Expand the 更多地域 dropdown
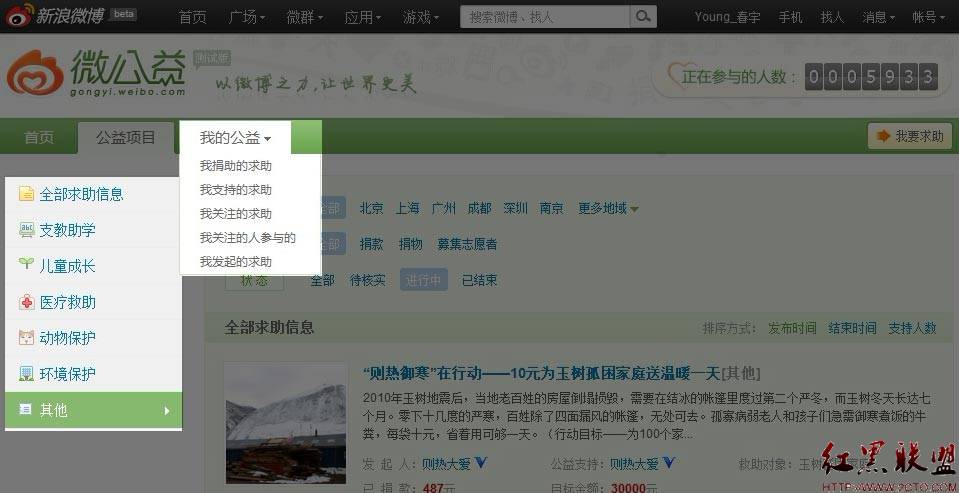This screenshot has height=493, width=959. pyautogui.click(x=608, y=208)
